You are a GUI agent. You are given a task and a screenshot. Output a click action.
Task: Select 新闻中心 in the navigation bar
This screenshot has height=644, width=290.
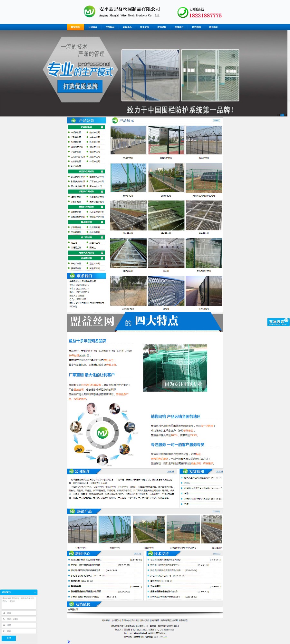pyautogui.click(x=127, y=27)
